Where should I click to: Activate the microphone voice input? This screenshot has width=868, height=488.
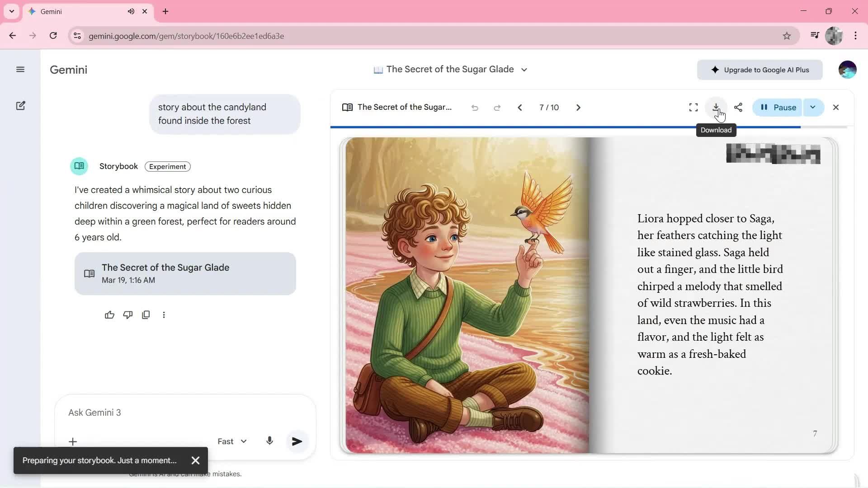[269, 441]
